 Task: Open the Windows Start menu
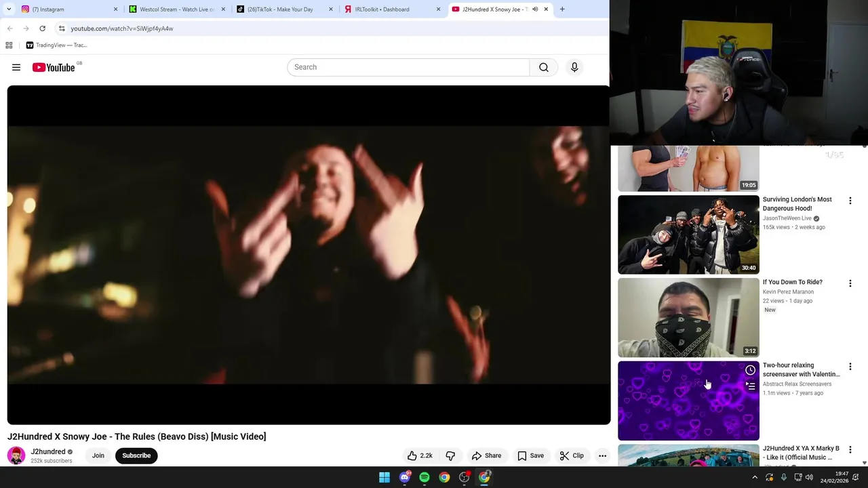coord(384,477)
